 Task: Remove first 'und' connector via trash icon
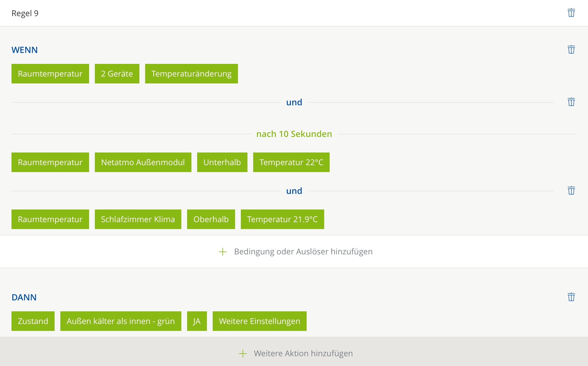click(x=571, y=102)
